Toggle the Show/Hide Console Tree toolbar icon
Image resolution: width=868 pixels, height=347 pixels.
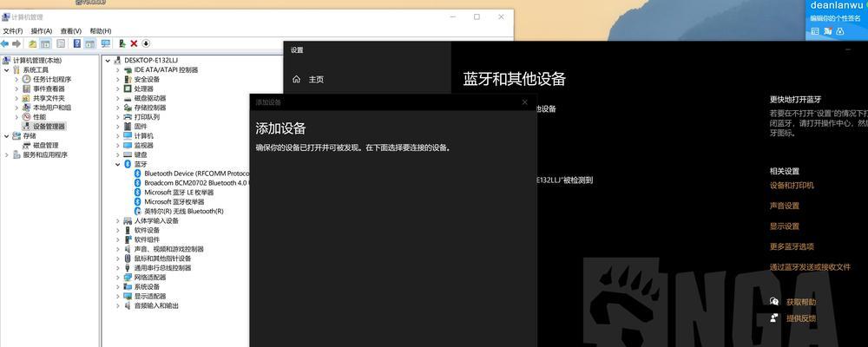click(45, 43)
